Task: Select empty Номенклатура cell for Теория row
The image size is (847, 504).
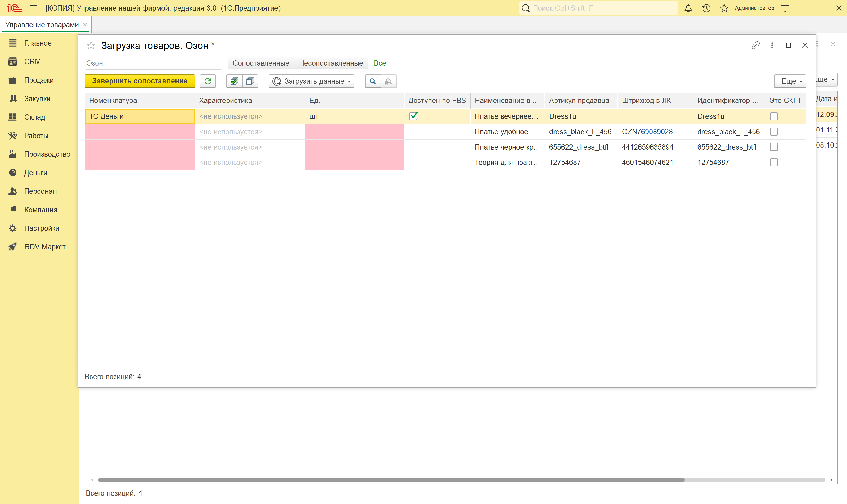Action: click(x=139, y=162)
